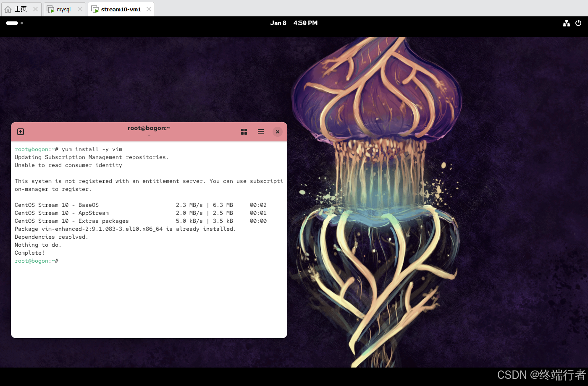Close the stream10-vm1 tab

149,9
